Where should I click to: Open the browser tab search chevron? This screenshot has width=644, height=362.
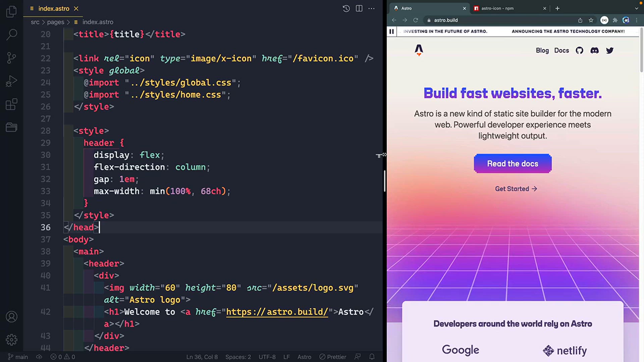tap(637, 8)
